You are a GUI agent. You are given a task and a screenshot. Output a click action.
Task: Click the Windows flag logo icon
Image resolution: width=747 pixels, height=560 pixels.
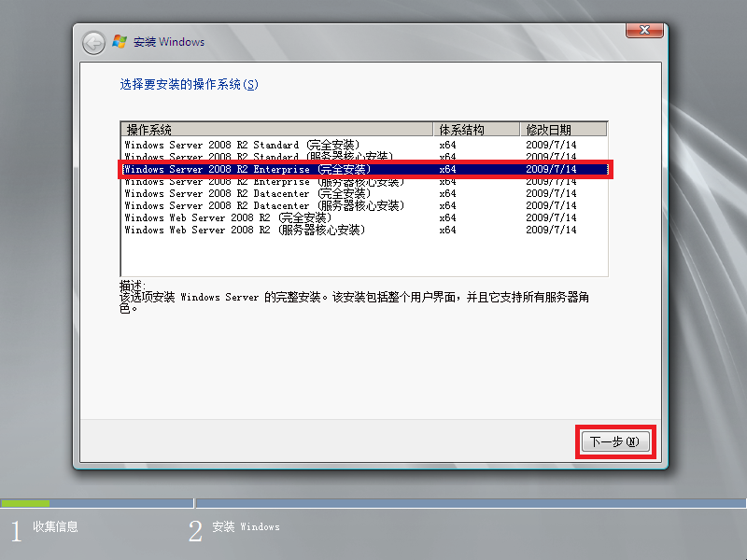[x=120, y=41]
